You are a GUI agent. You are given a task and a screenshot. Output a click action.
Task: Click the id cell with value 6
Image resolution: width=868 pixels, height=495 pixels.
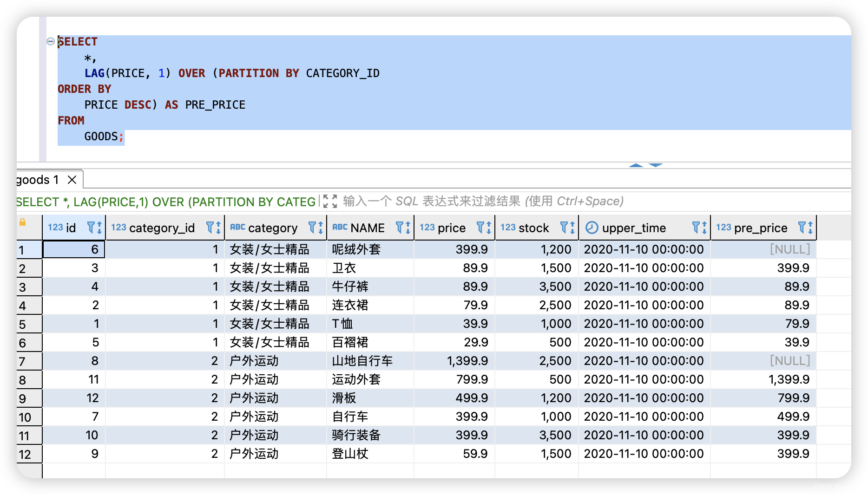pos(74,249)
